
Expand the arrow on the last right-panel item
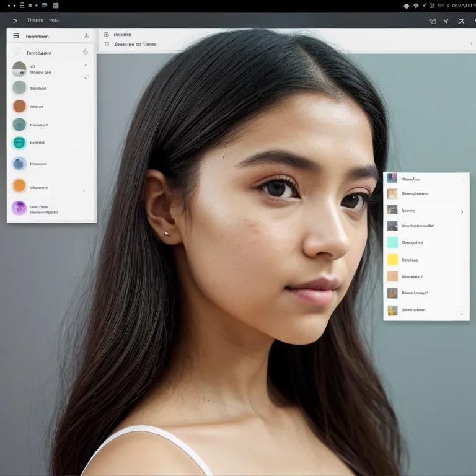tap(462, 313)
